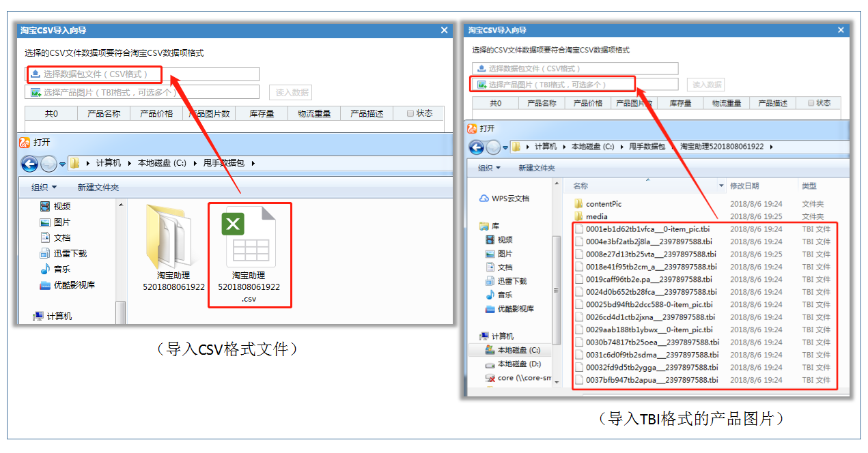
Task: Open the contentPic folder in the file list
Action: coord(598,204)
